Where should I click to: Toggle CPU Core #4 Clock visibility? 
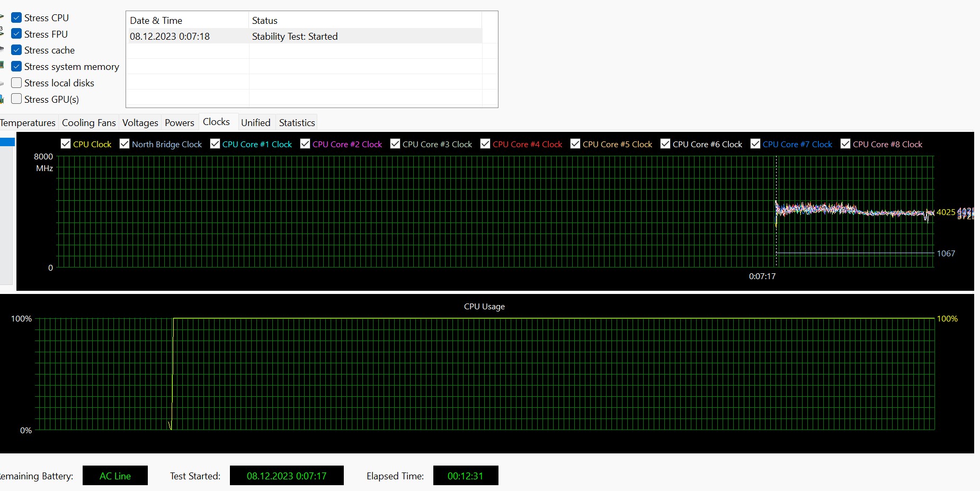pyautogui.click(x=485, y=144)
